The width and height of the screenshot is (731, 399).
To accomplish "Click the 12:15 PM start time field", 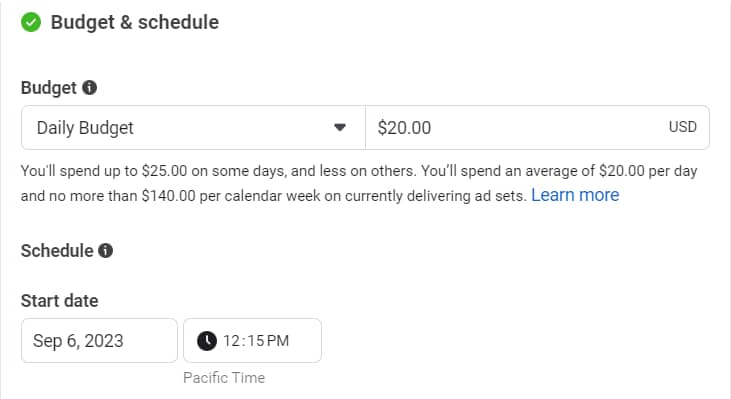I will coord(252,341).
